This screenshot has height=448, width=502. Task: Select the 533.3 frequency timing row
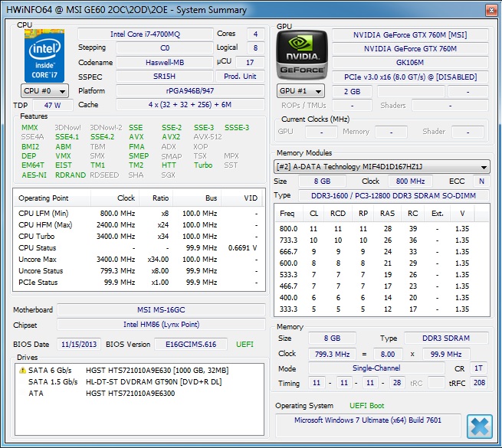(382, 275)
